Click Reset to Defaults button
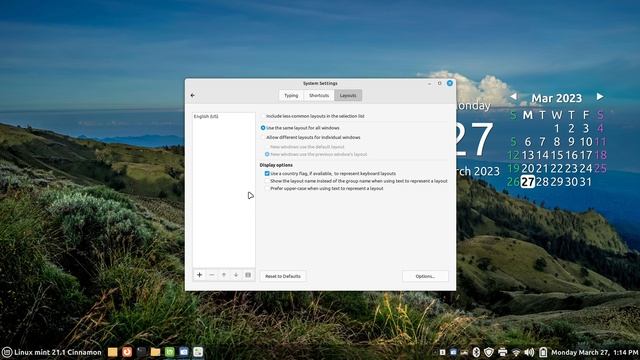The image size is (640, 360). click(x=283, y=276)
